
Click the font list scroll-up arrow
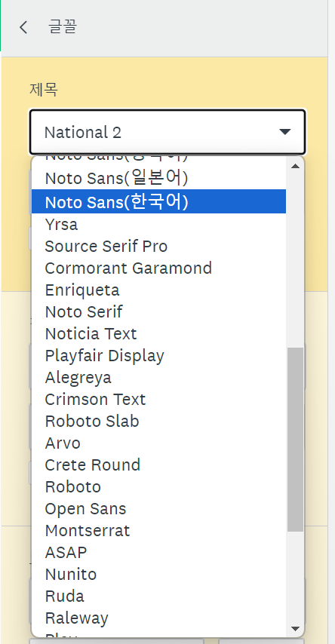point(295,166)
